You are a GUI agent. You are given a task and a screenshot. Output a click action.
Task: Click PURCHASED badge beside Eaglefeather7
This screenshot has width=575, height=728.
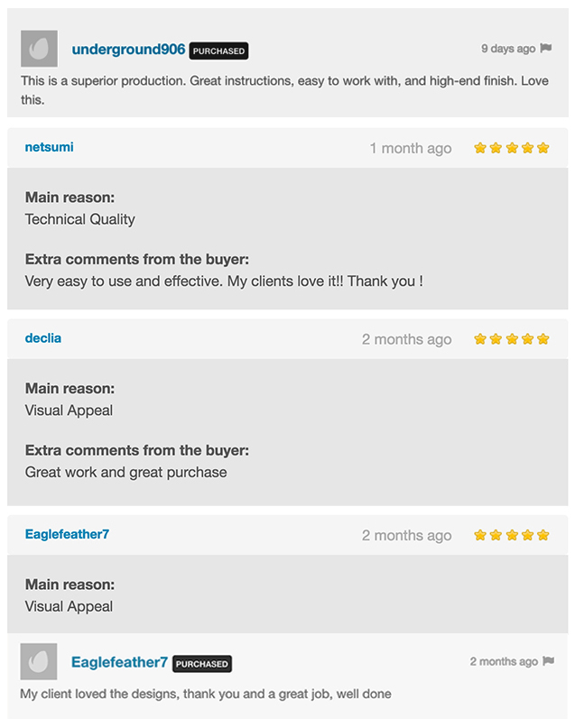point(202,664)
